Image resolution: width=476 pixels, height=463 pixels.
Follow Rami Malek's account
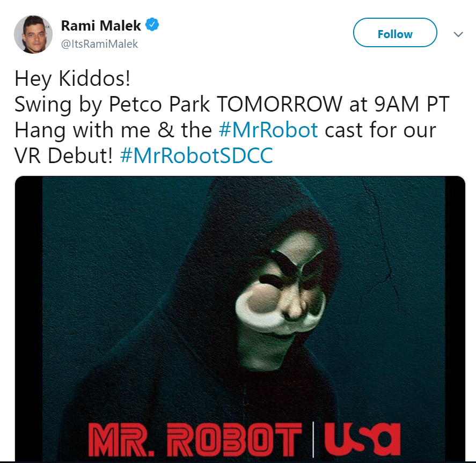pos(395,33)
